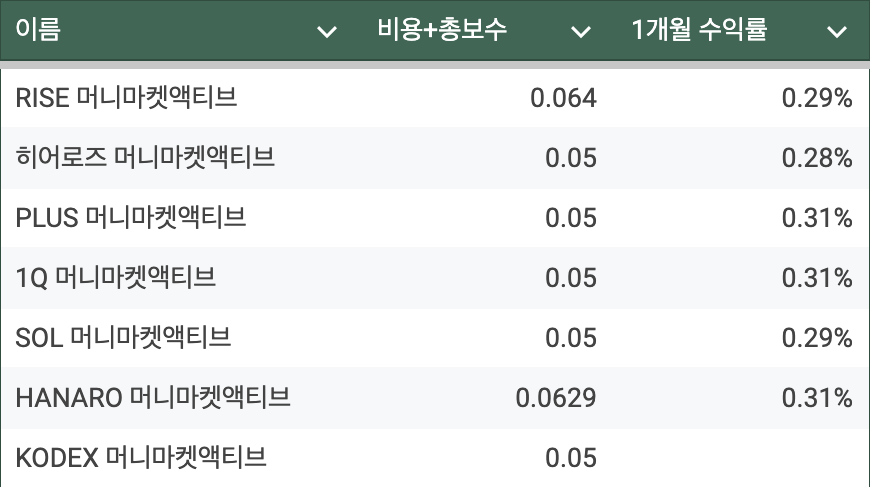The width and height of the screenshot is (870, 487).
Task: Select the KODEX 머니마켓액티브 row name
Action: coord(141,457)
